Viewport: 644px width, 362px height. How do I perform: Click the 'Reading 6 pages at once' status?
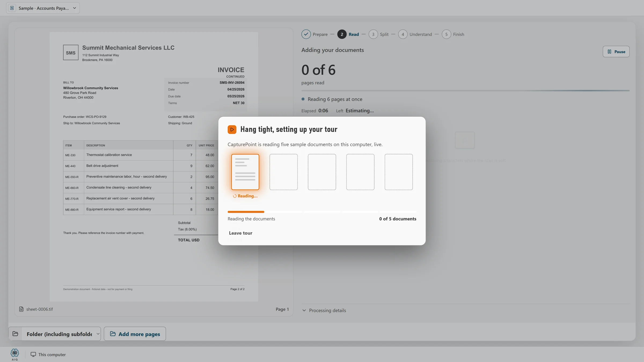pos(335,99)
